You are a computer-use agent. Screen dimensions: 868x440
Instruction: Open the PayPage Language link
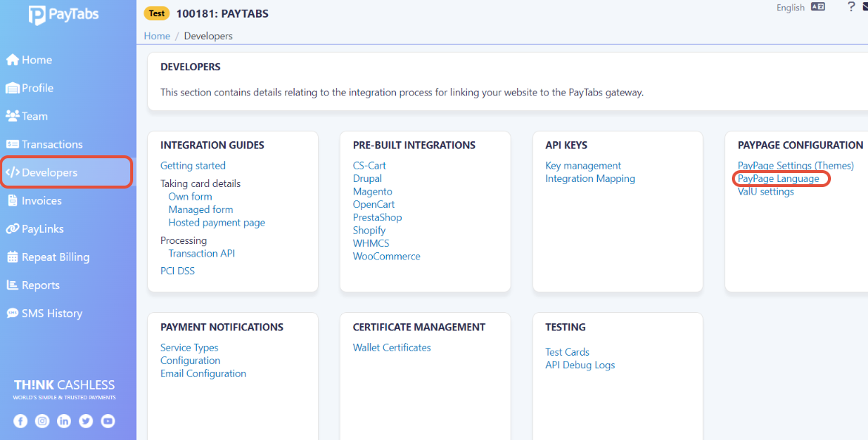(x=778, y=179)
